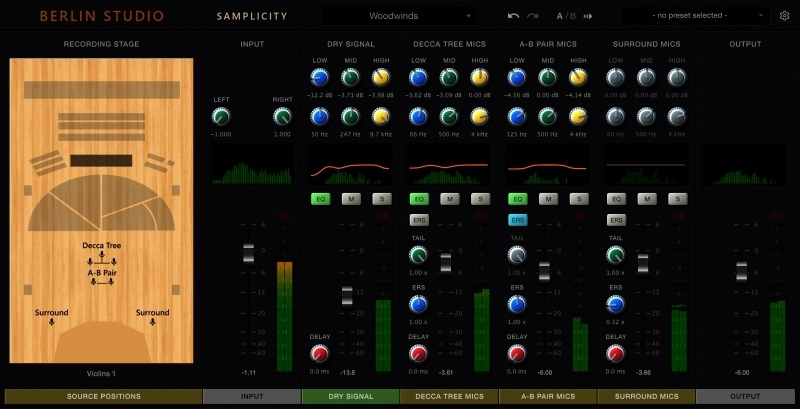Screen dimensions: 800x409
Task: Click the A-B Pair HIGH gain knob
Action: coord(578,78)
